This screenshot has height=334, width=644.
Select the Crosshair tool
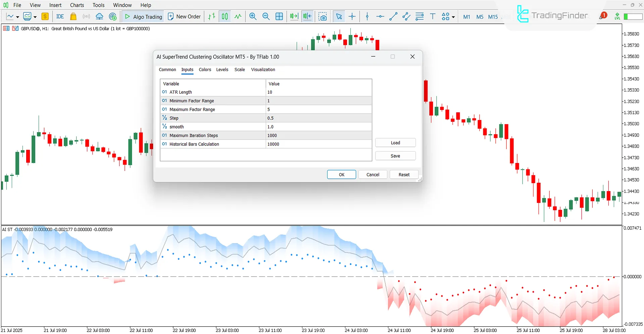pyautogui.click(x=352, y=16)
